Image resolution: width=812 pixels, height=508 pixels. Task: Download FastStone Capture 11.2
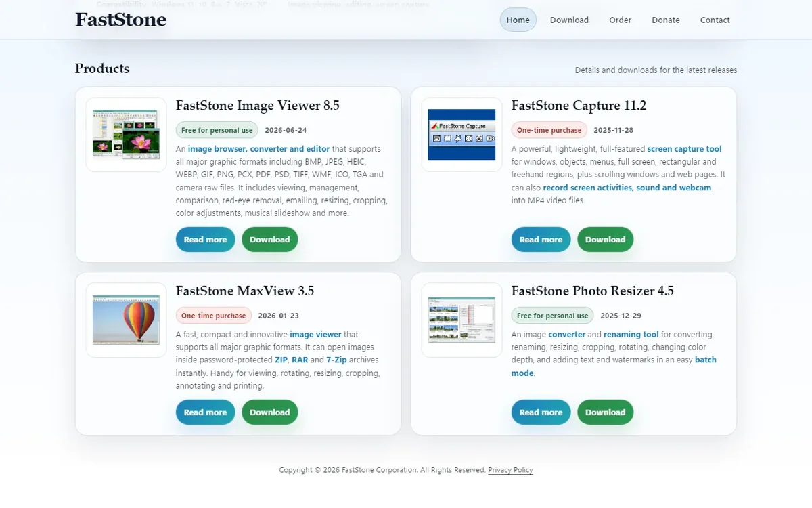pos(606,240)
